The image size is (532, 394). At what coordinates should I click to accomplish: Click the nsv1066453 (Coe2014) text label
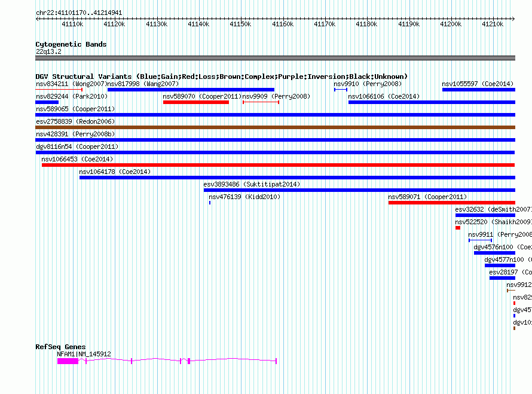point(77,159)
